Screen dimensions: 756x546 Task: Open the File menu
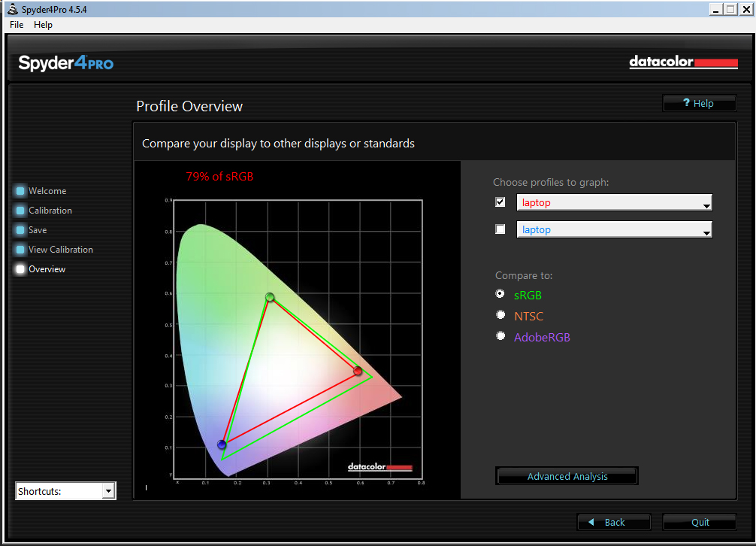coord(17,25)
